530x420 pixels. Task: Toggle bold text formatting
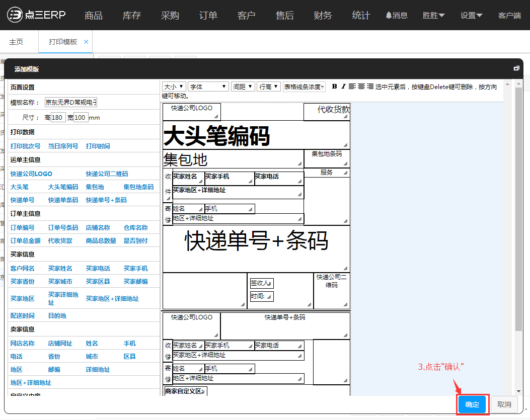tap(334, 87)
